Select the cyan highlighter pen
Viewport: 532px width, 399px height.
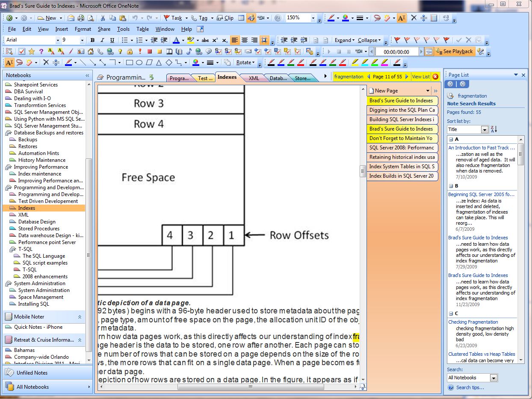365,63
